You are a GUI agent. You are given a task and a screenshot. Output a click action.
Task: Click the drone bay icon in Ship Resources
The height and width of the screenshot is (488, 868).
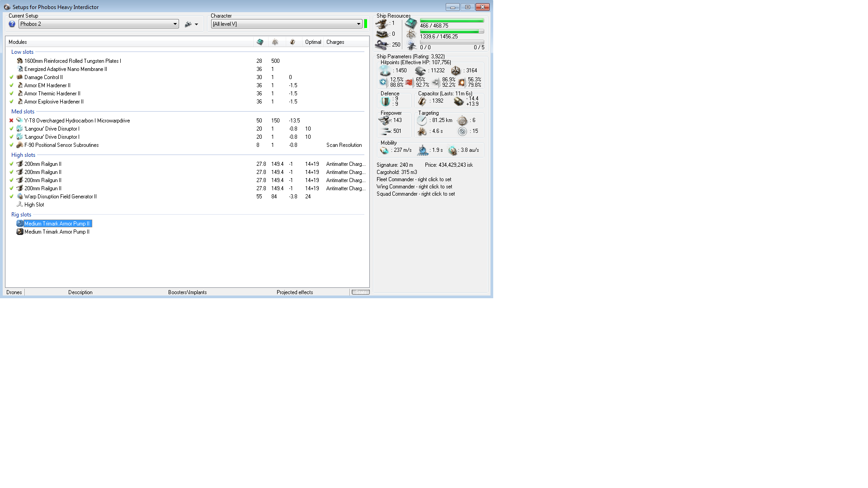coord(411,46)
